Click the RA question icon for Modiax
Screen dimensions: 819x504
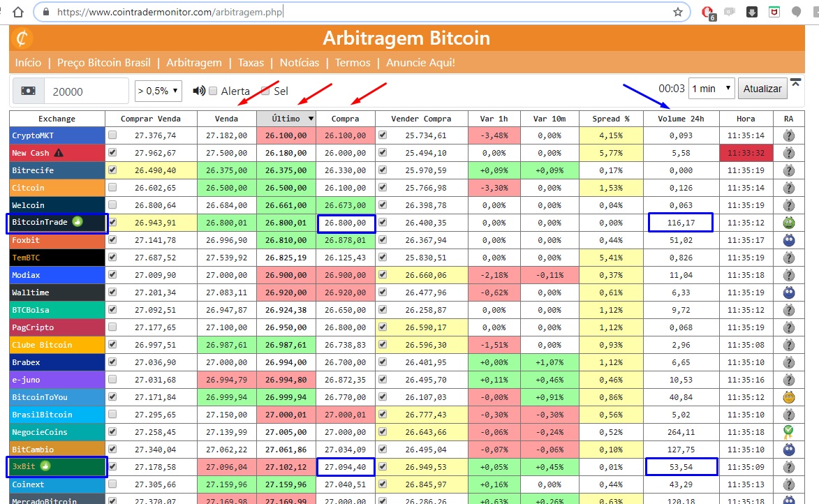tap(789, 275)
